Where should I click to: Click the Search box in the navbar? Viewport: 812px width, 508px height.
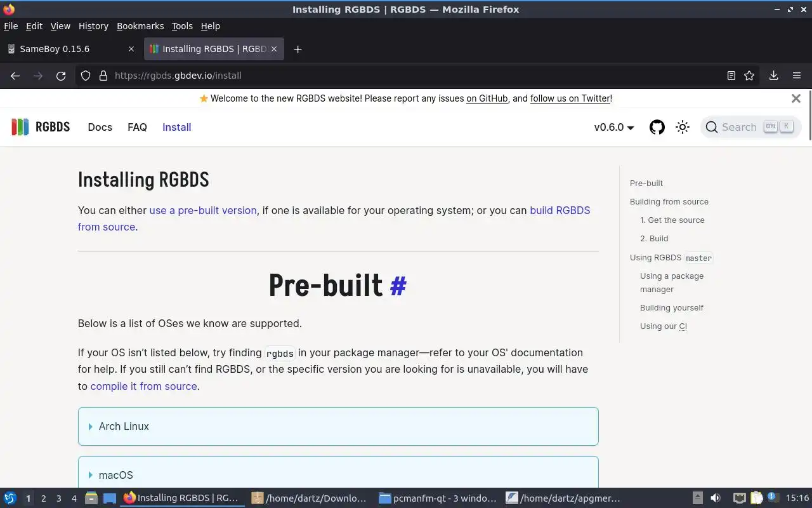click(751, 127)
